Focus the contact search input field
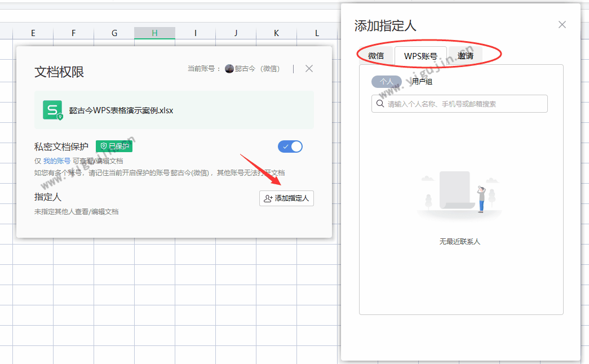589x364 pixels. click(x=459, y=104)
